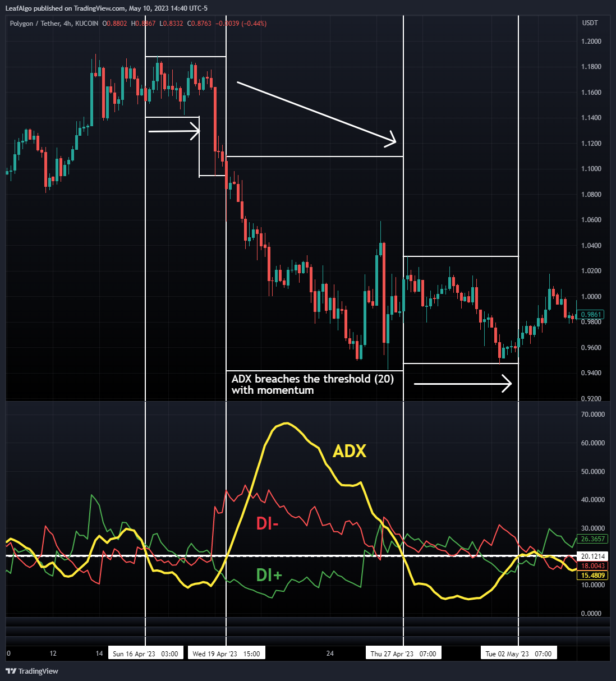Click the '12' date on time axis
The image size is (616, 681).
pyautogui.click(x=53, y=654)
